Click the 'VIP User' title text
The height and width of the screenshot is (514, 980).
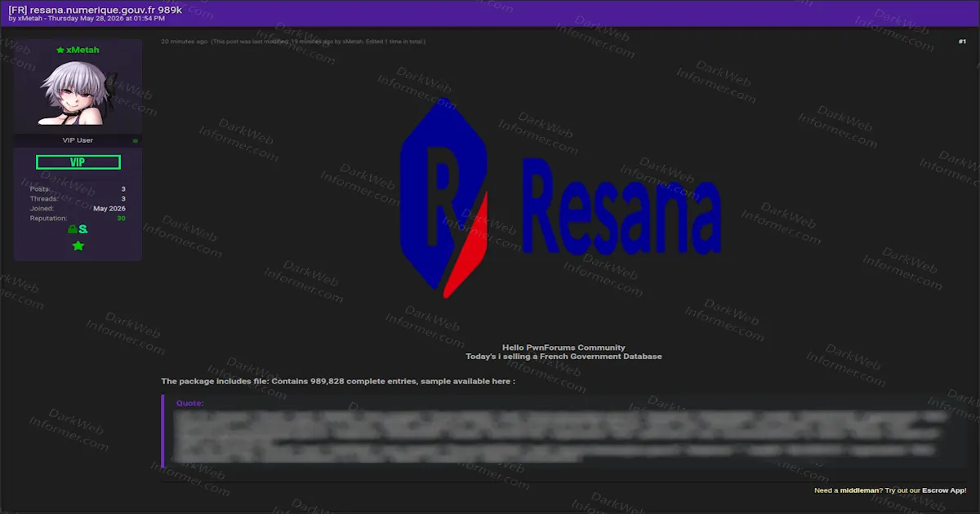tap(78, 140)
